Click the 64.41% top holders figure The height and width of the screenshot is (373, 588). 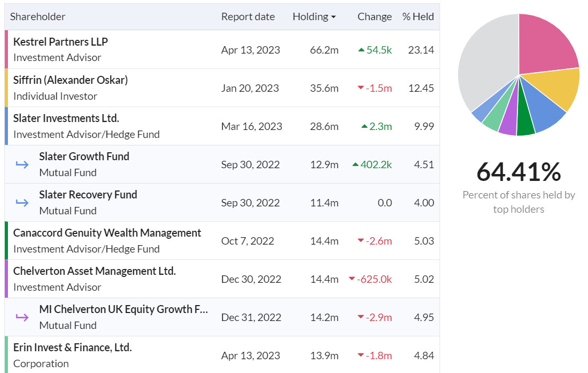click(519, 171)
